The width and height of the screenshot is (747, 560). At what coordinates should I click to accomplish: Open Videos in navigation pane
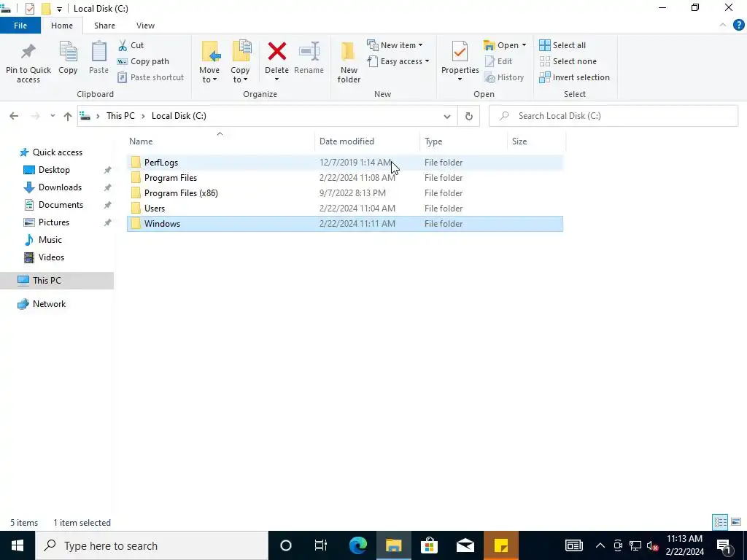pyautogui.click(x=51, y=257)
